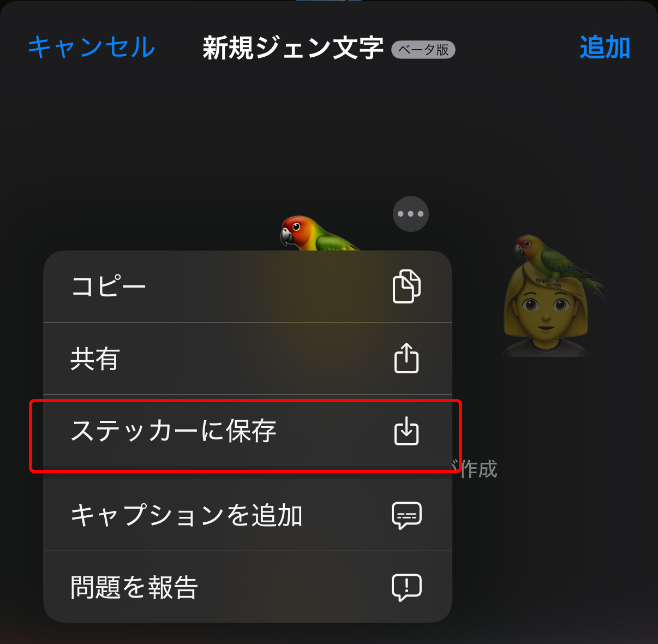Click the 新規ジェン文字 title text
The height and width of the screenshot is (644, 658).
(294, 48)
